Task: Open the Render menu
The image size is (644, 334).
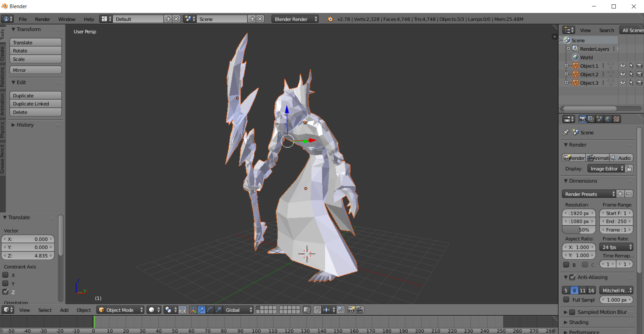Action: pyautogui.click(x=42, y=19)
